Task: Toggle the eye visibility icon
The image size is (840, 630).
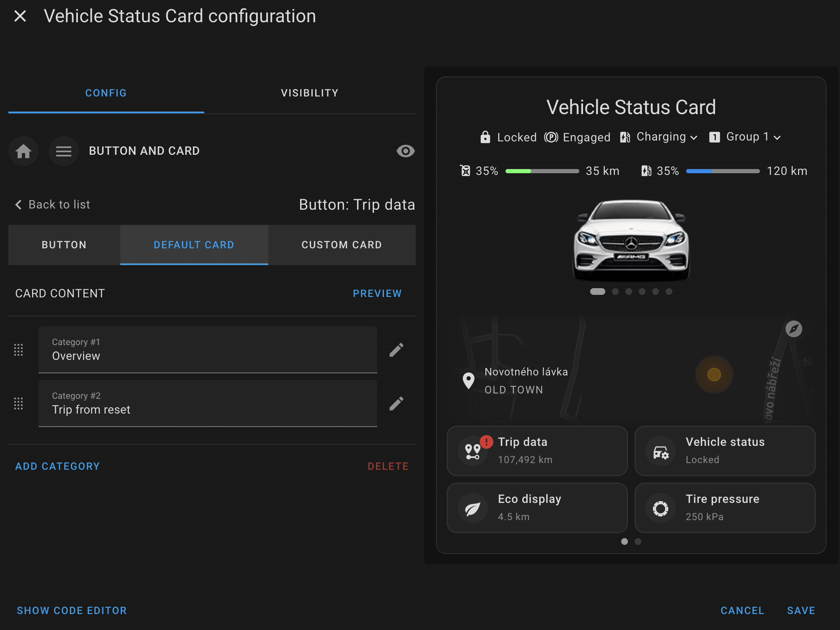Action: (x=405, y=151)
